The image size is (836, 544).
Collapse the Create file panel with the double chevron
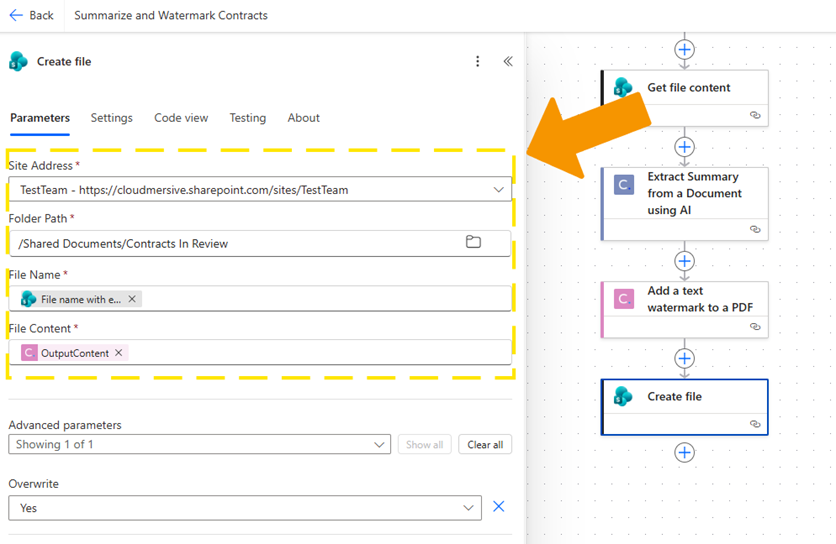pyautogui.click(x=508, y=61)
